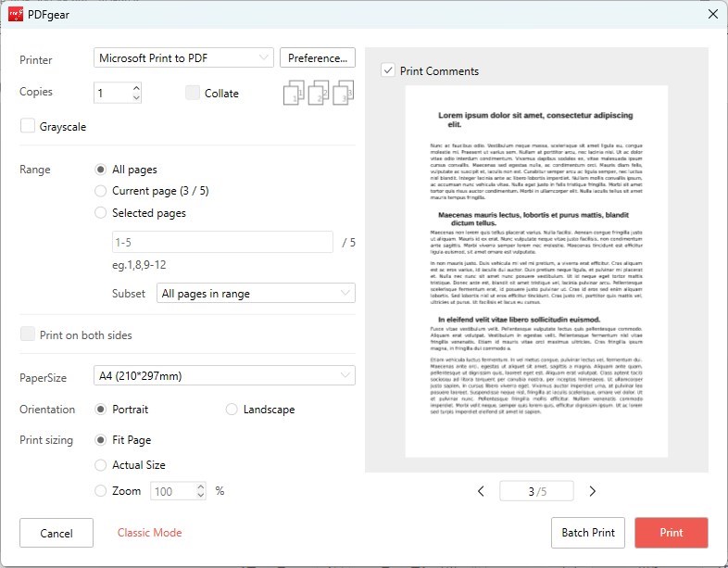The width and height of the screenshot is (728, 568).
Task: Select Zoom print sizing option
Action: pos(100,491)
